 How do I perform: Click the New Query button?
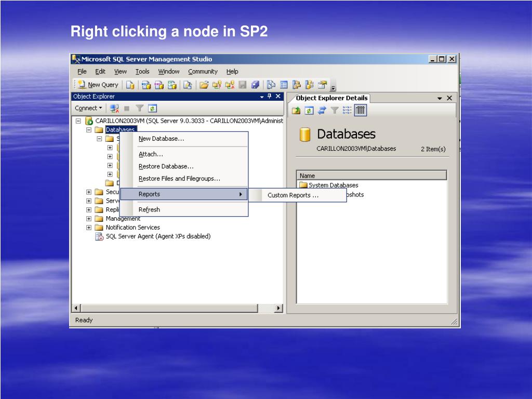click(x=98, y=85)
